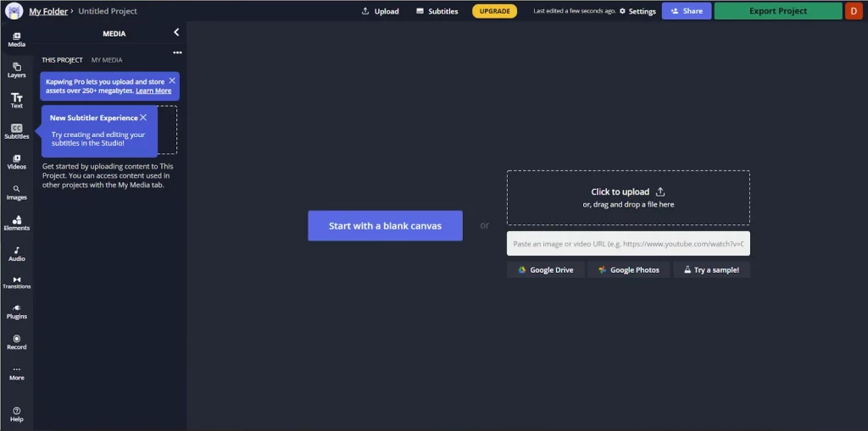Click the paste image or video URL field
The width and height of the screenshot is (868, 431).
[x=628, y=244]
